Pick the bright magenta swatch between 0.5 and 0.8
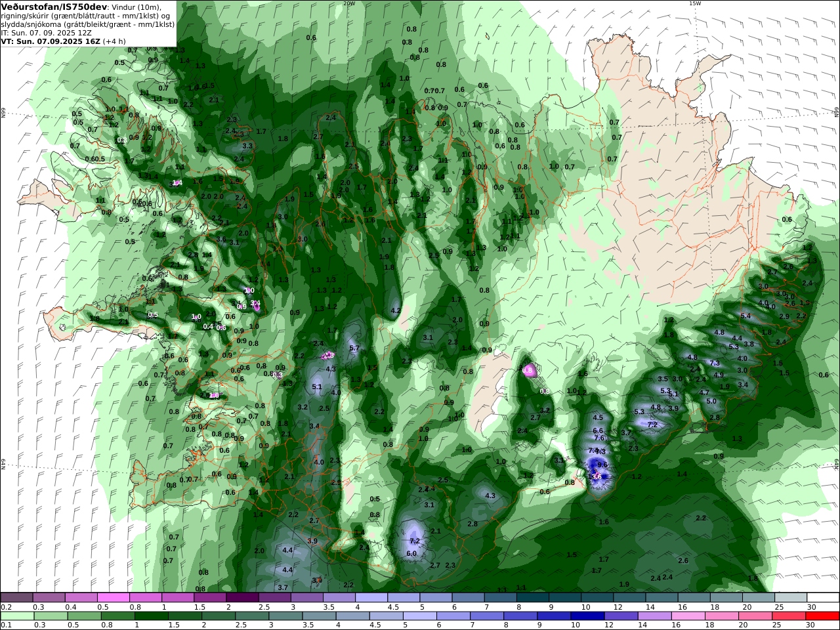 pyautogui.click(x=113, y=597)
